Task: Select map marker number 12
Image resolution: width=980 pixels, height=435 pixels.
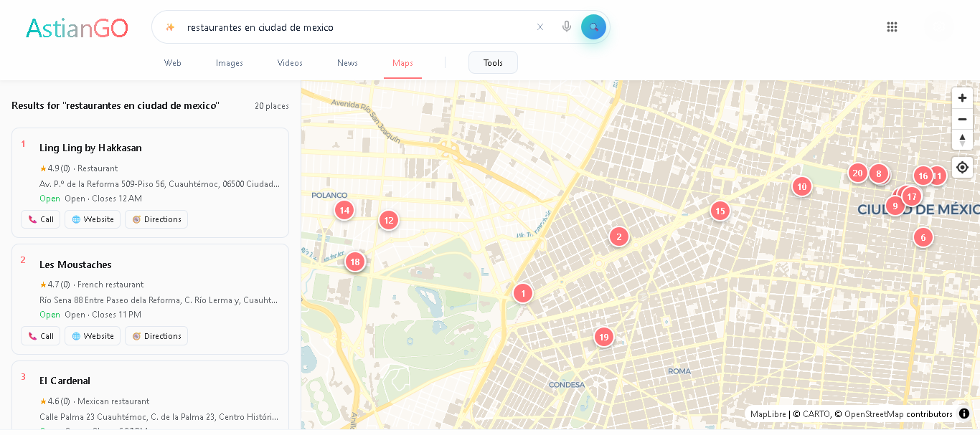Action: click(x=388, y=220)
